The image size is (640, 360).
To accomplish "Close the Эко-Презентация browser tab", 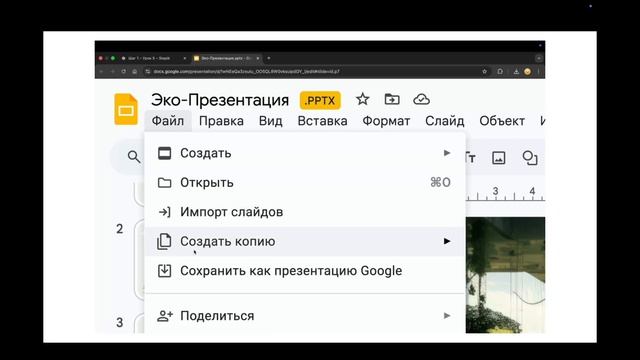I will 258,58.
